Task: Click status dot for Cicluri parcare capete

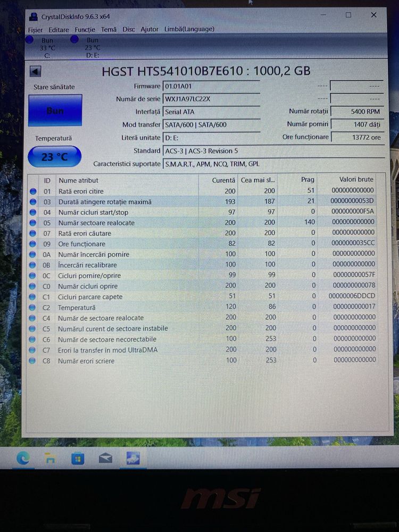Action: pyautogui.click(x=32, y=297)
